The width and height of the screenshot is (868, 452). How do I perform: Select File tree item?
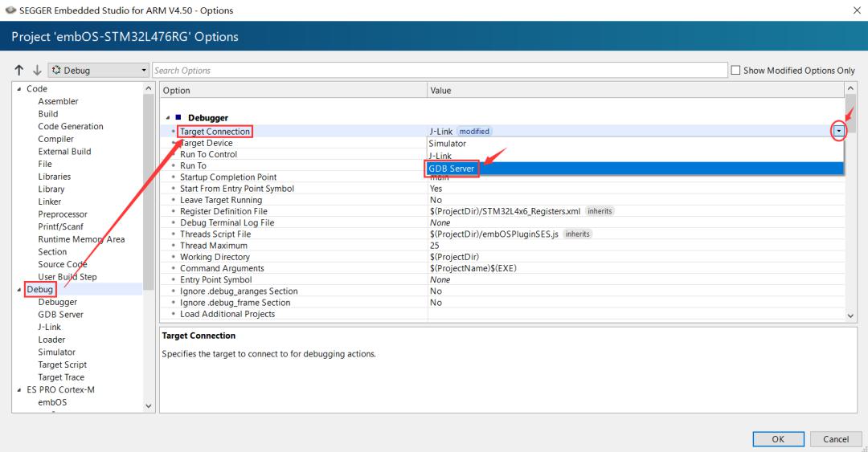click(x=45, y=164)
